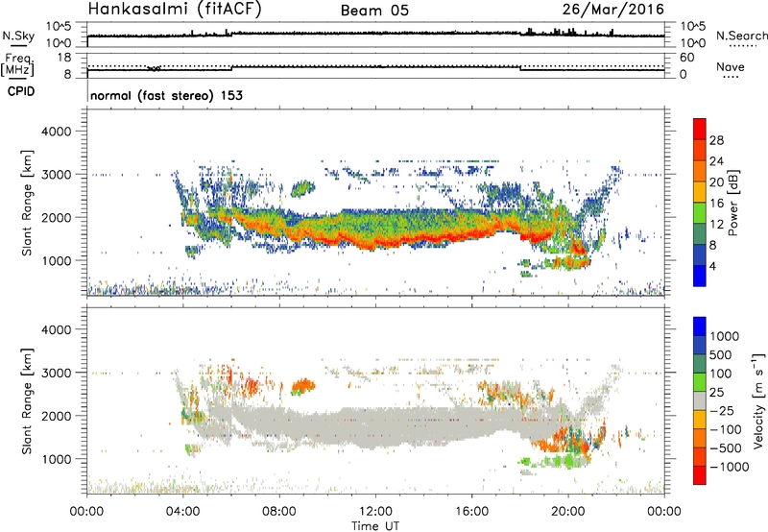The image size is (768, 532).
Task: Click the '2000' tick on the velocity panel
Action: pyautogui.click(x=57, y=416)
